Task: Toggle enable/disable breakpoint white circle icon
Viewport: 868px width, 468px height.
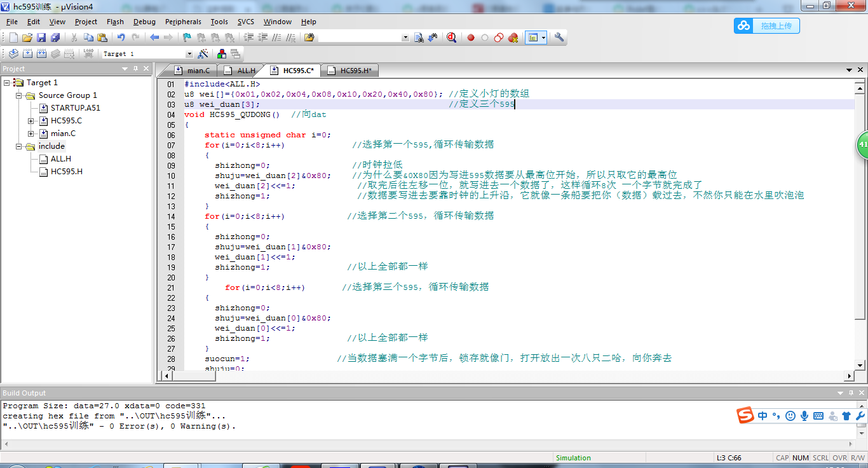Action: tap(485, 38)
